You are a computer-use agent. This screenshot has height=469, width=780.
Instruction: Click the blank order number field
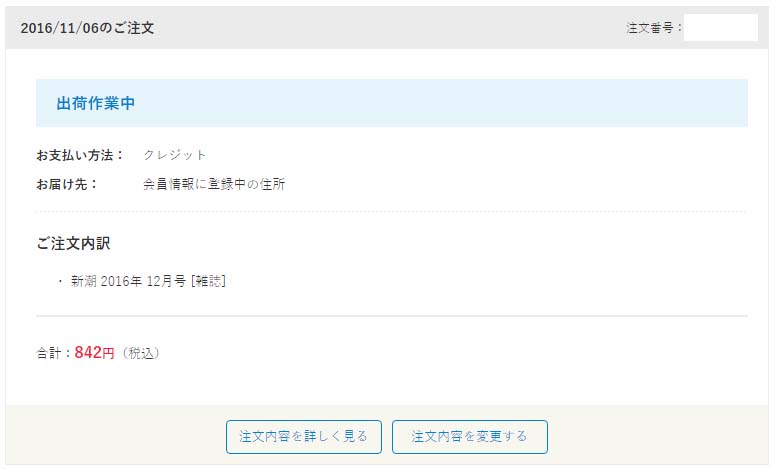[720, 28]
